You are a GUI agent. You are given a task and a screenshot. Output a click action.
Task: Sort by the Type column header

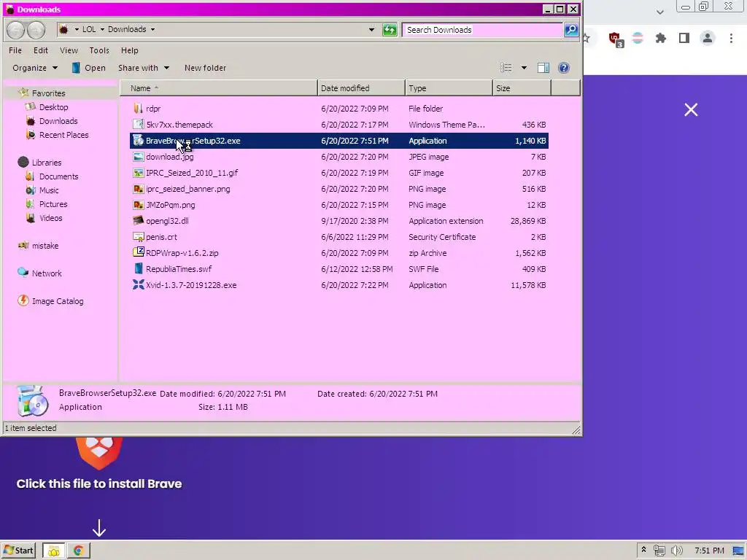(449, 88)
